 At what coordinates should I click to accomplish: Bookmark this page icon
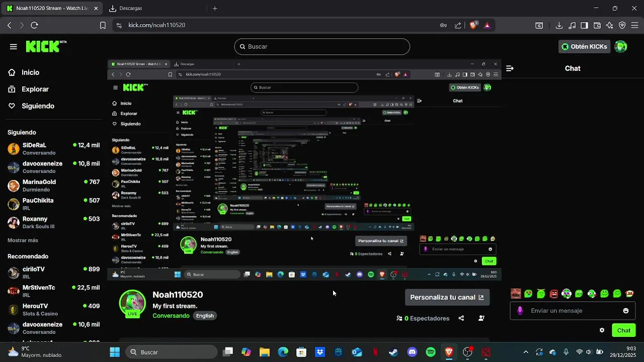(x=103, y=25)
